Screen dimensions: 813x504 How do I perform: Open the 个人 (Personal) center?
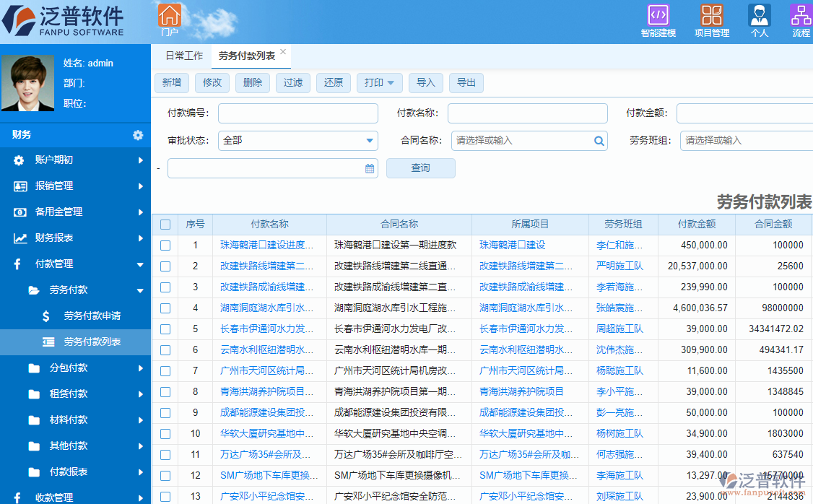tap(759, 20)
